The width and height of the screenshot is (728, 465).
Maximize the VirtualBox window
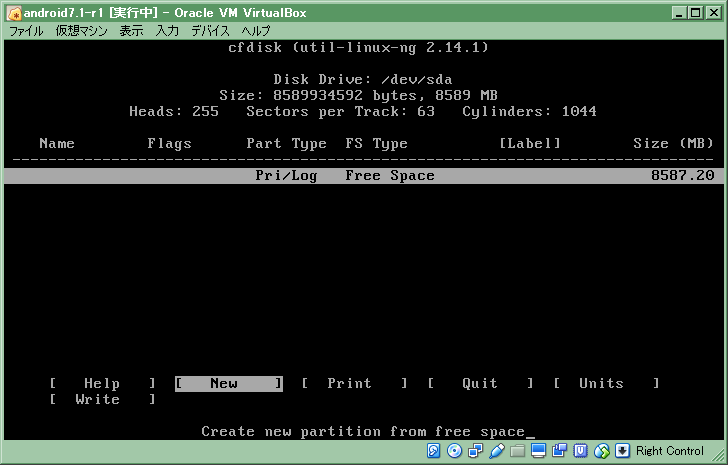coord(696,13)
